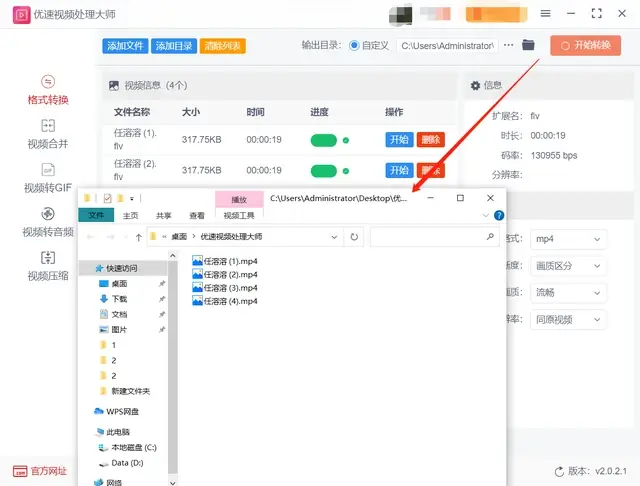Click the 官方网址 official website link

tap(40, 471)
